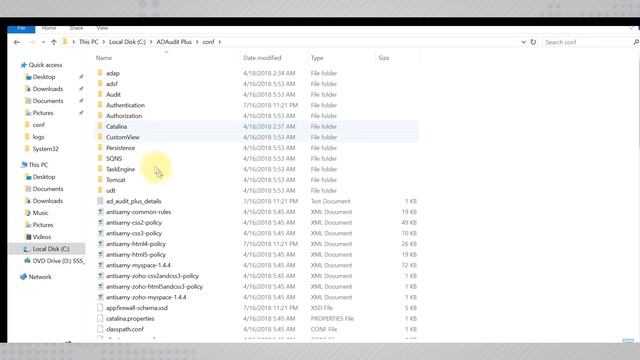Click antisamy-common-rules XML file icon
The width and height of the screenshot is (640, 360).
pyautogui.click(x=100, y=212)
